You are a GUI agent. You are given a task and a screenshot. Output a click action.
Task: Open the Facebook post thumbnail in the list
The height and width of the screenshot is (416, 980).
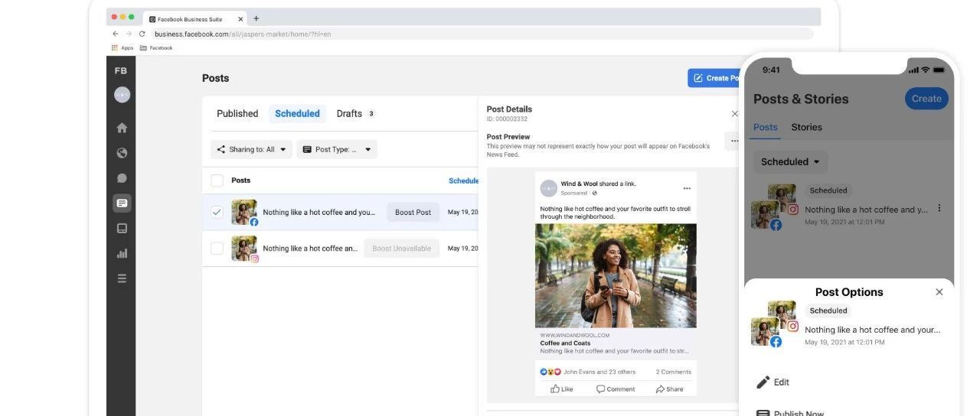pos(244,213)
